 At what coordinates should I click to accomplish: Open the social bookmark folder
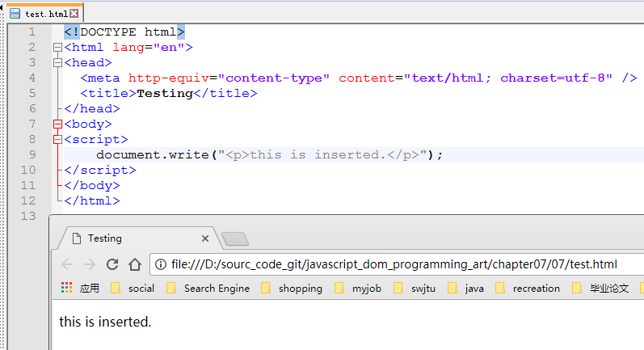point(133,288)
